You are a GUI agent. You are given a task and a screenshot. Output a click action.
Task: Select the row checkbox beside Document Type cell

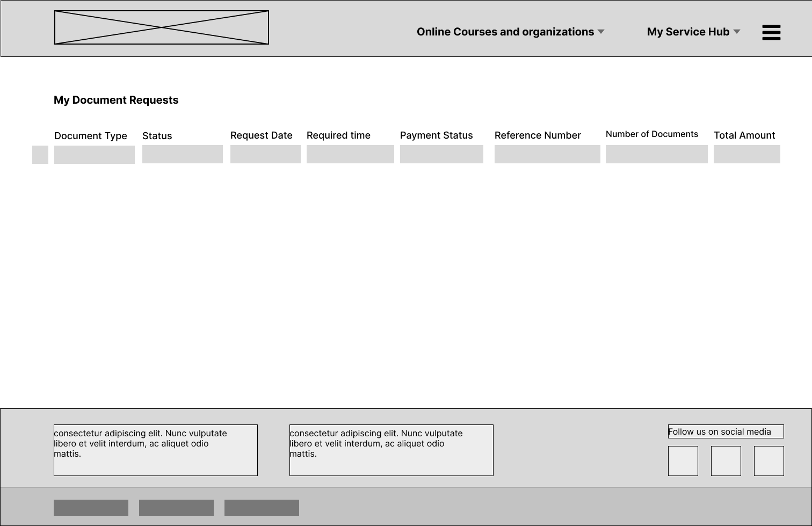(40, 155)
